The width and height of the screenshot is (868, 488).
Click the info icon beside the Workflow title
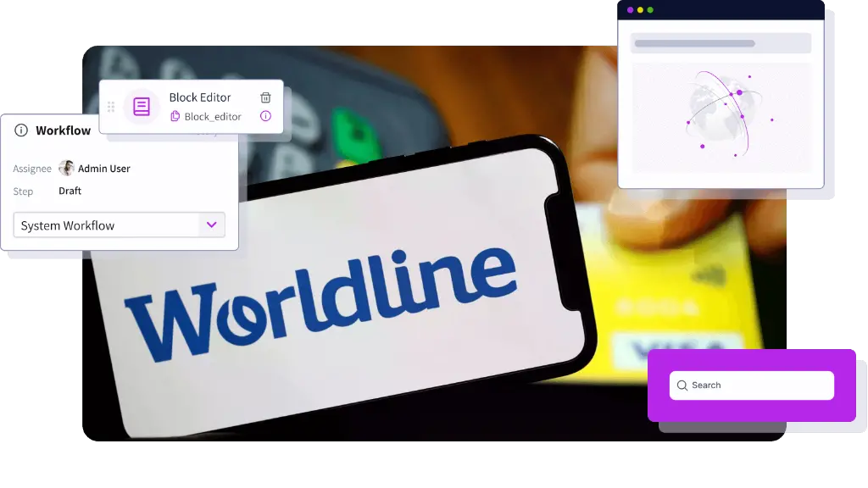tap(19, 130)
